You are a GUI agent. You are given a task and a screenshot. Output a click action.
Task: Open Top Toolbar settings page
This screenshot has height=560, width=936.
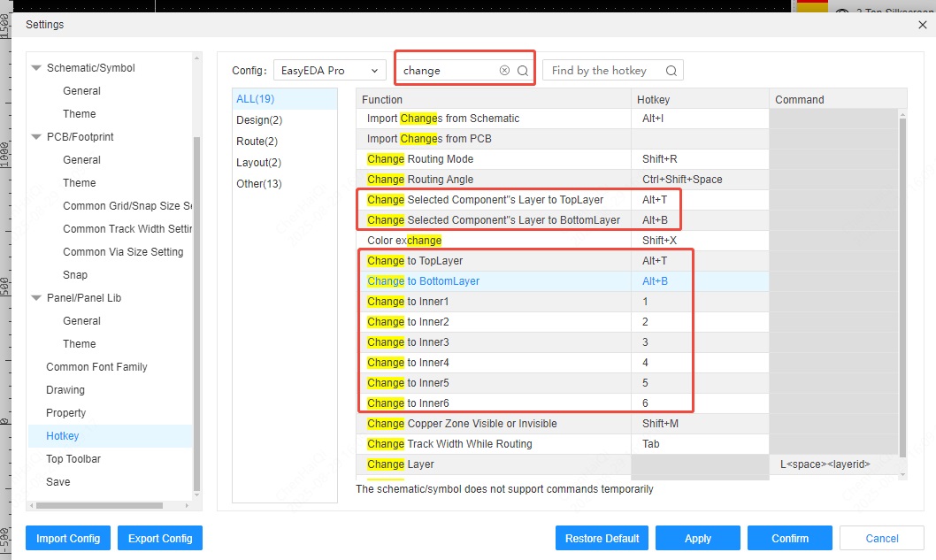[x=73, y=459]
